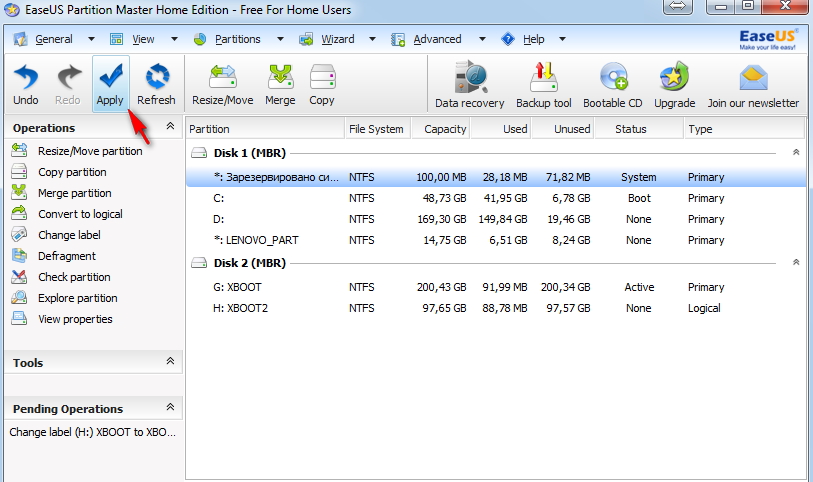Sort by Unused column header
This screenshot has height=482, width=813.
(563, 129)
